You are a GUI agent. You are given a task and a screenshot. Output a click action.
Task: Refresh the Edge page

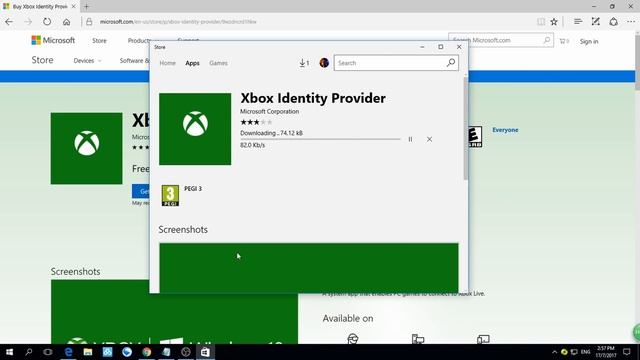click(47, 22)
